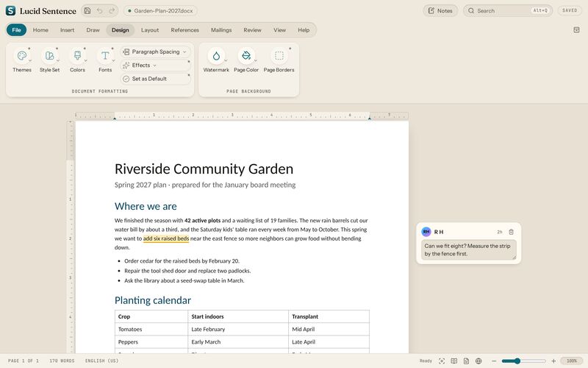The image size is (588, 368).
Task: Click the bold '42 active plots' text
Action: [203, 220]
